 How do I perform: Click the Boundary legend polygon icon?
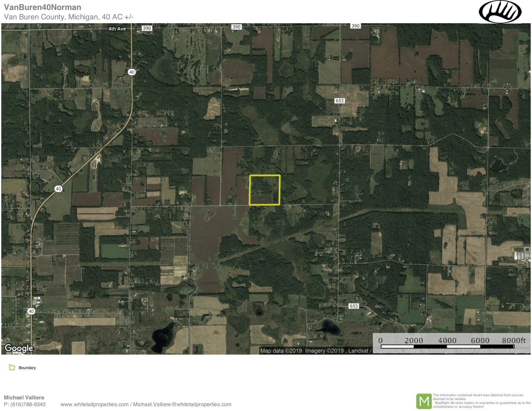pos(12,367)
